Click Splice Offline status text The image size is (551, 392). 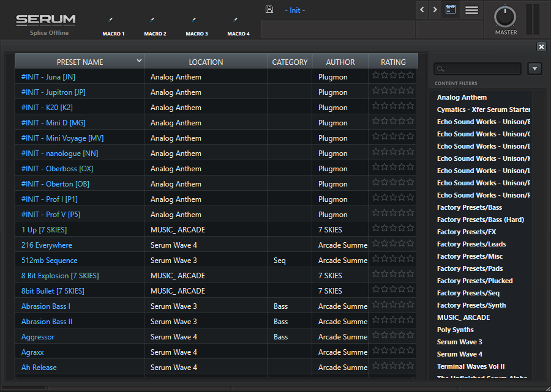pos(49,33)
